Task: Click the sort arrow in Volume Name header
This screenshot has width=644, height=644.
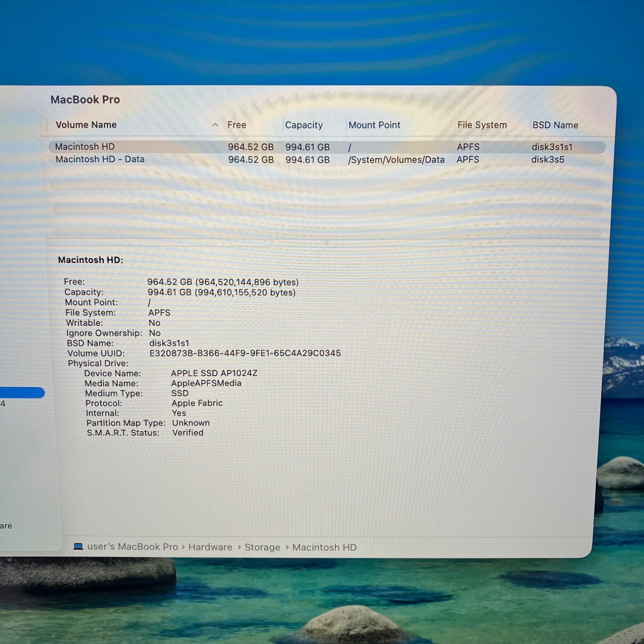Action: 215,125
